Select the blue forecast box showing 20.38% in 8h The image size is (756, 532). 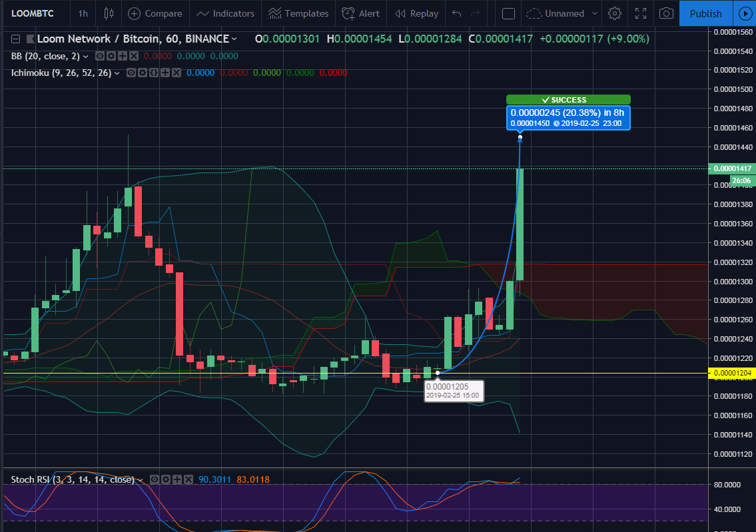568,118
